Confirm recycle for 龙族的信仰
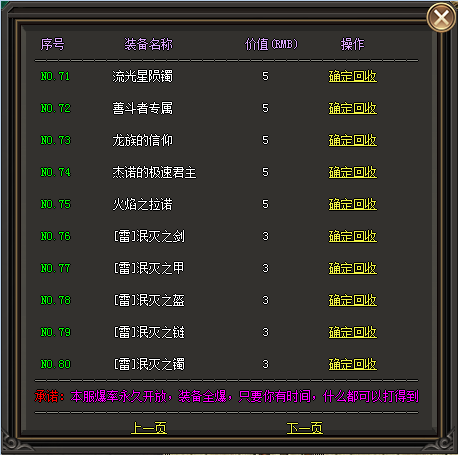This screenshot has width=458, height=455. [353, 140]
